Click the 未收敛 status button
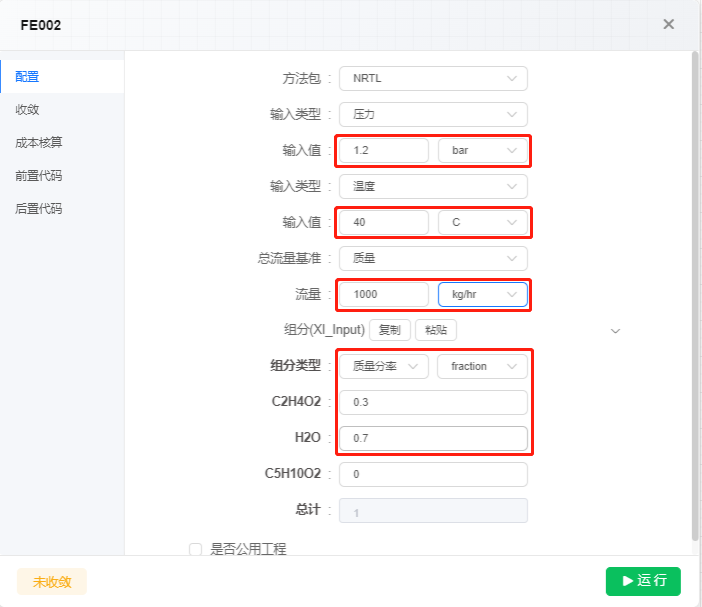Viewport: 702px width, 607px height. [x=52, y=582]
